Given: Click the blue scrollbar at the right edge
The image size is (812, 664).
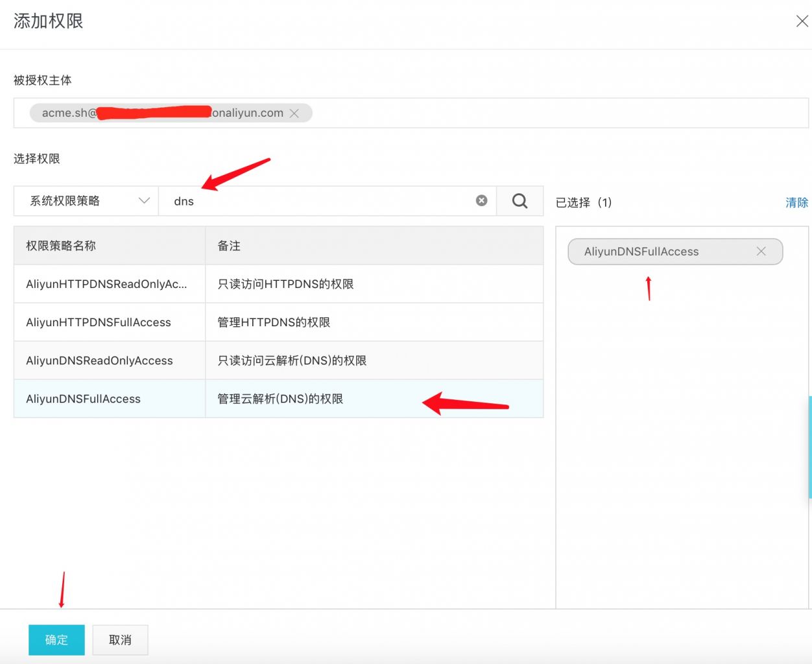Looking at the screenshot, I should pyautogui.click(x=809, y=447).
